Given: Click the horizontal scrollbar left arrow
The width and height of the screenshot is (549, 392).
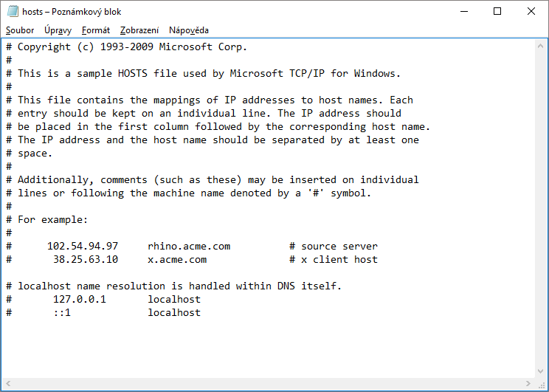Looking at the screenshot, I should [7, 384].
